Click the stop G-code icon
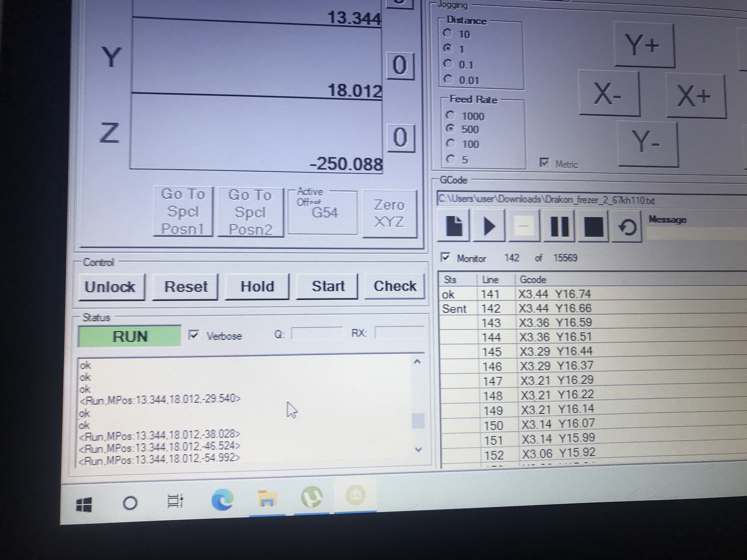747x560 pixels. coord(593,226)
